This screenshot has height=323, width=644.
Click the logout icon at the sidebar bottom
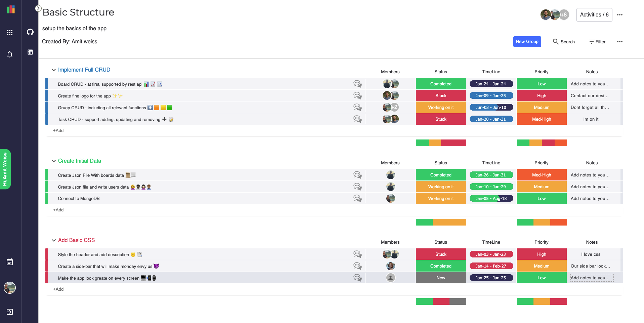[10, 312]
